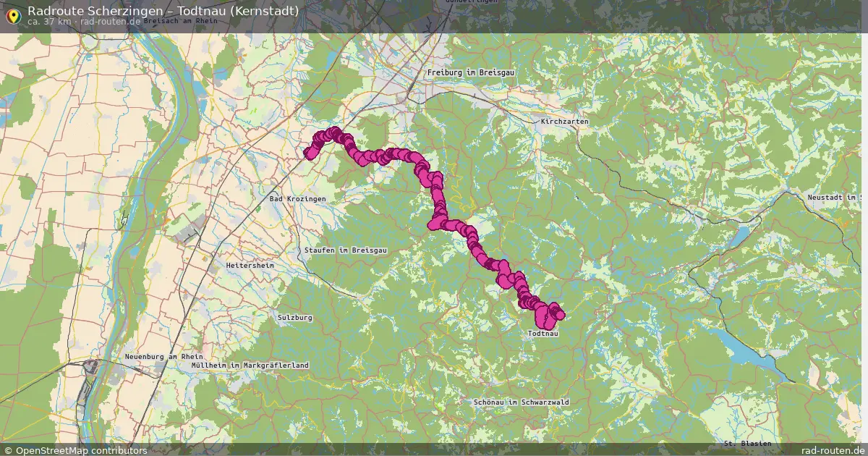868x456 pixels.
Task: Click the title Radroute Scherzingen – Todtnau (Kernstadt)
Action: pyautogui.click(x=163, y=11)
